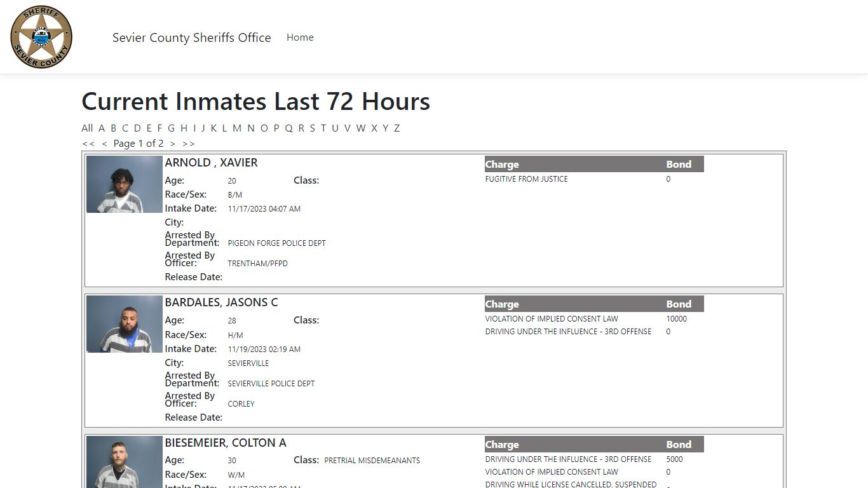Click Sevier County Sheriffs Office title link
The height and width of the screenshot is (488, 868).
[x=191, y=37]
